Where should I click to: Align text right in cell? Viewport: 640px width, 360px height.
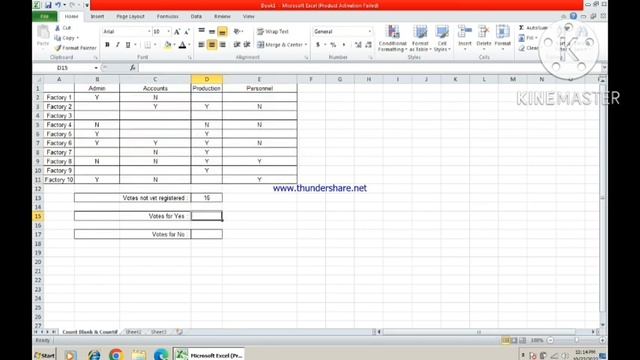[x=222, y=44]
